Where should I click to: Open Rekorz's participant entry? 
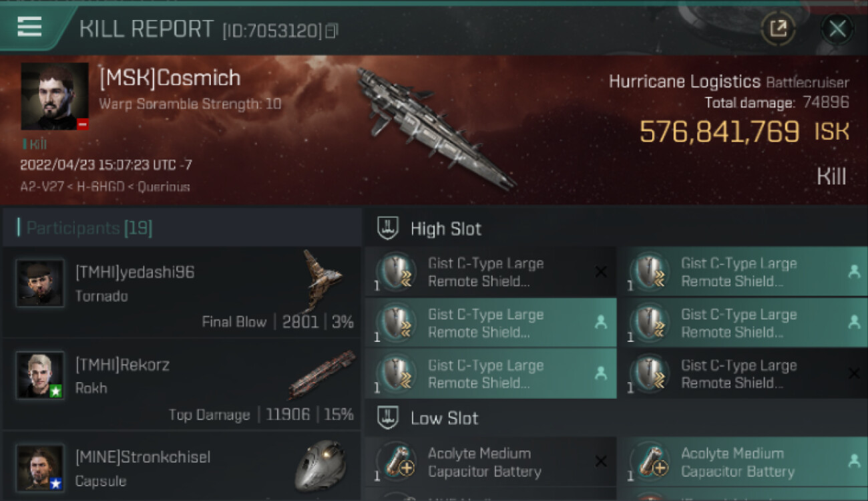click(x=182, y=385)
